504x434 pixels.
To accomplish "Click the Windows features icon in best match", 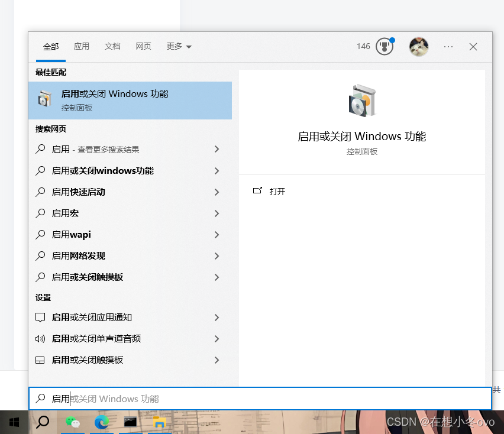I will (x=45, y=99).
